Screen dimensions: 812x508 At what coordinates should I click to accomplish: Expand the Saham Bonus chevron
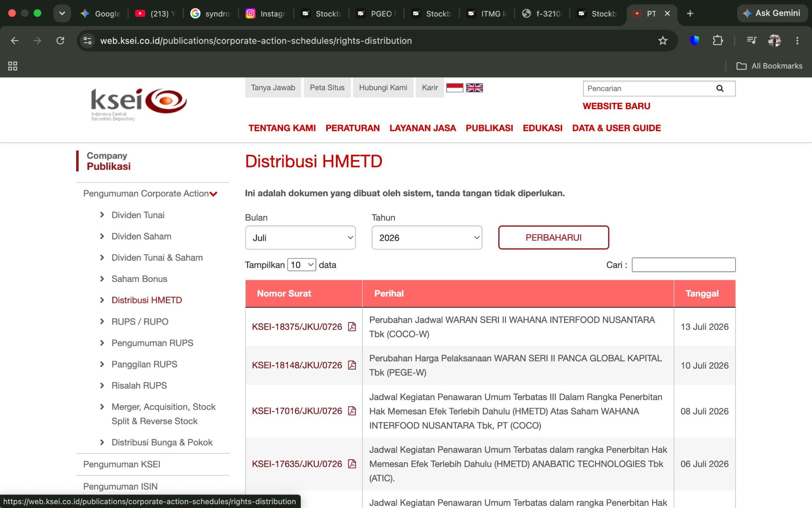pos(102,279)
